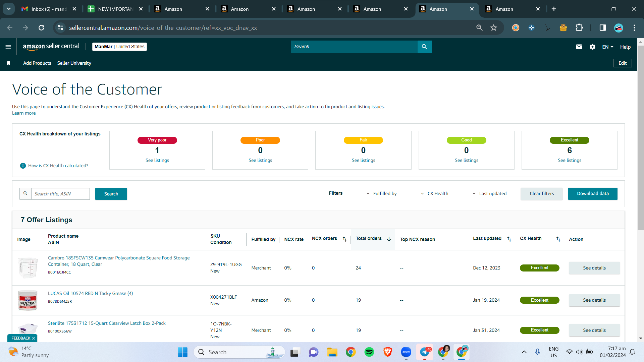644x362 pixels.
Task: Open the Chrome extensions puzzle icon
Action: (x=579, y=28)
